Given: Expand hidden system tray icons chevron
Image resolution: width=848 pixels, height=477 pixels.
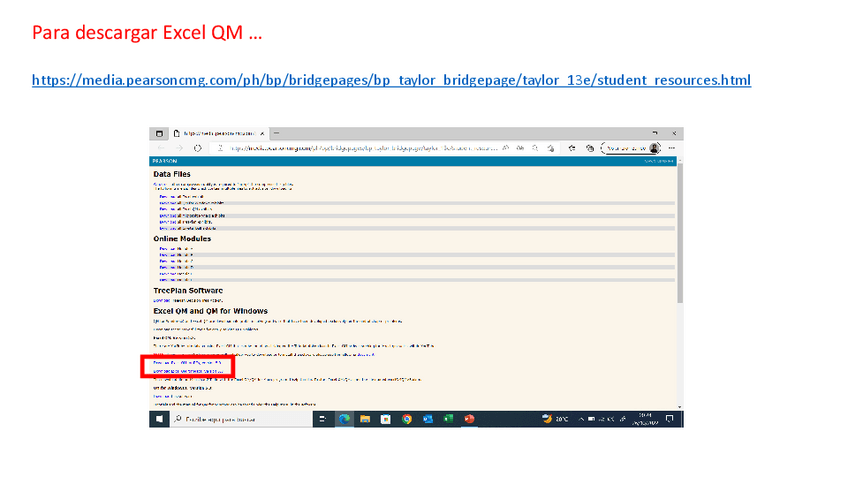Looking at the screenshot, I should click(581, 419).
